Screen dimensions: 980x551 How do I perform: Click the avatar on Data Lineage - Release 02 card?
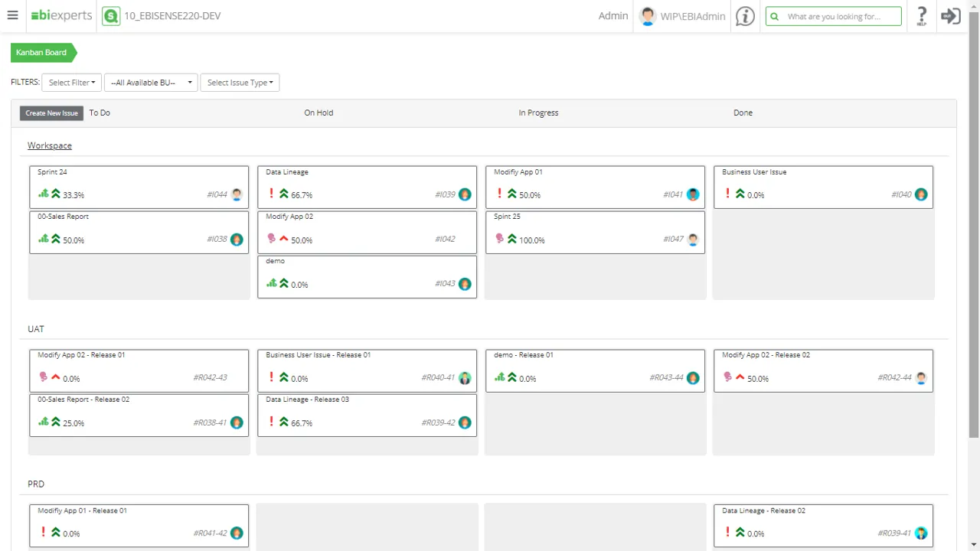[x=921, y=533]
